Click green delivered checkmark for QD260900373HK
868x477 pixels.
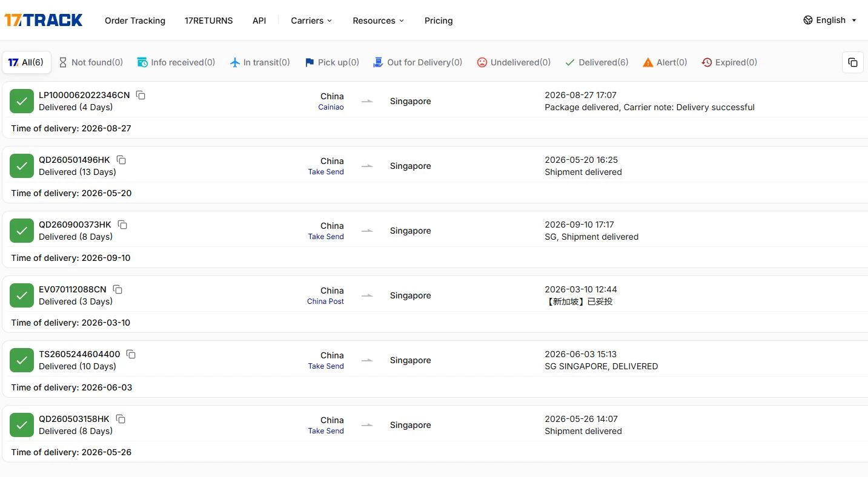tap(22, 231)
